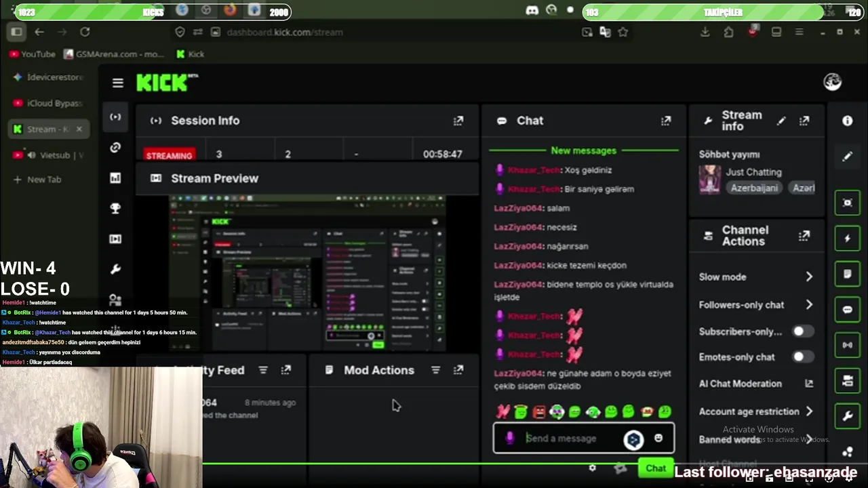Screen dimensions: 868x488
Task: Open a New Tab in sidebar
Action: (37, 180)
